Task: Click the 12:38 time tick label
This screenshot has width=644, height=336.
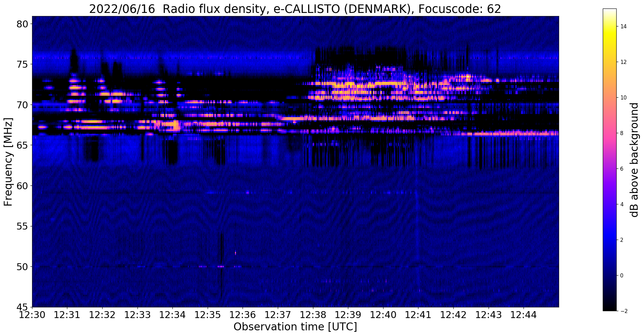Action: click(x=313, y=315)
